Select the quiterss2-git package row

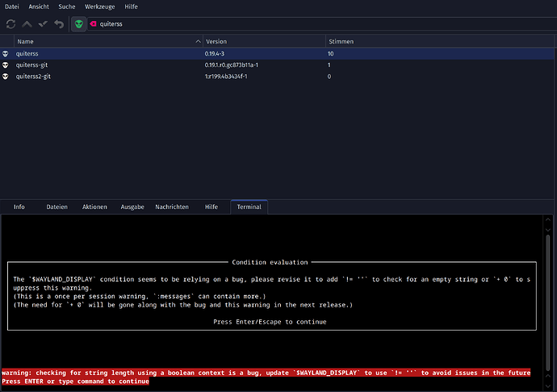(x=277, y=77)
